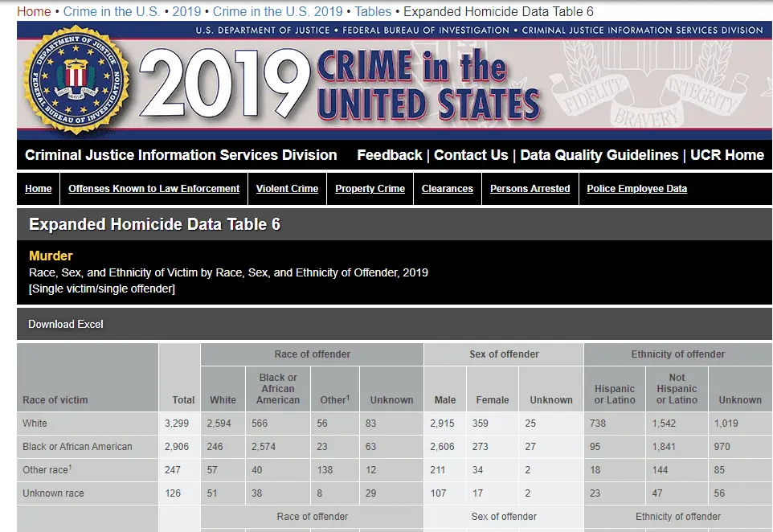Select Clearances in the navigation bar
This screenshot has height=532, width=773.
[x=447, y=189]
